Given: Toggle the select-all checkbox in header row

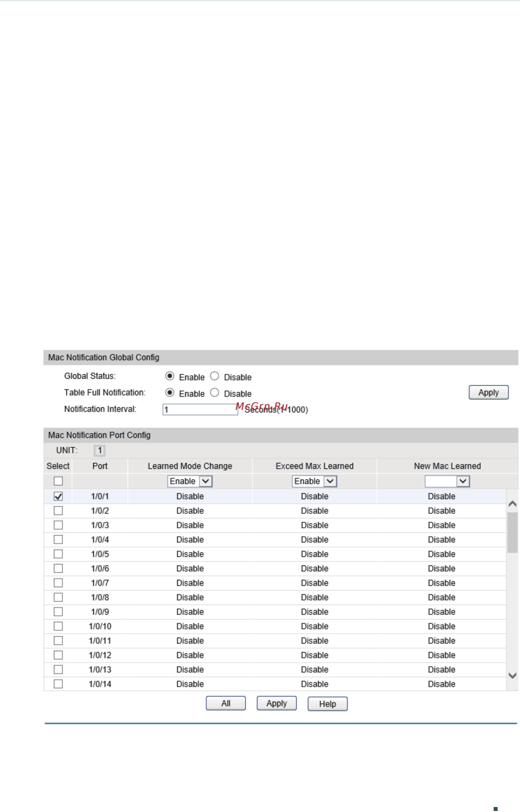Looking at the screenshot, I should click(58, 481).
